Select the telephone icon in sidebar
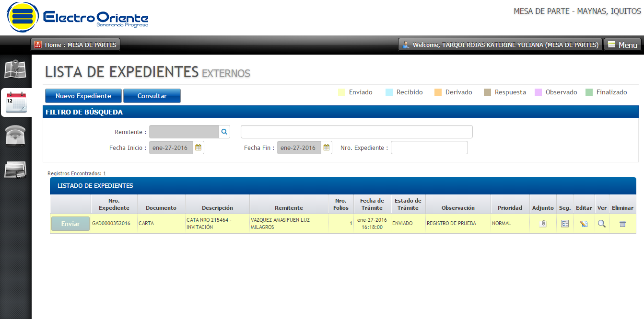Image resolution: width=644 pixels, height=319 pixels. pos(15,136)
